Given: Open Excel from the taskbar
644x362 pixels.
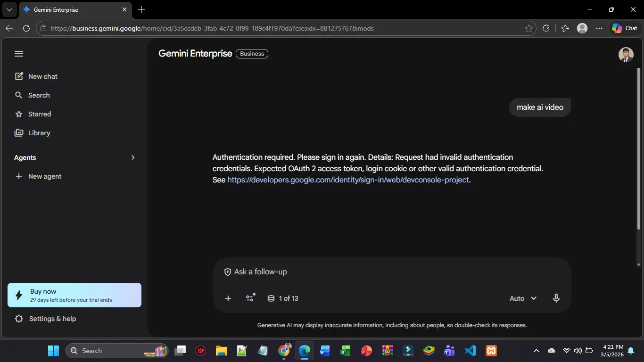Looking at the screenshot, I should (346, 351).
